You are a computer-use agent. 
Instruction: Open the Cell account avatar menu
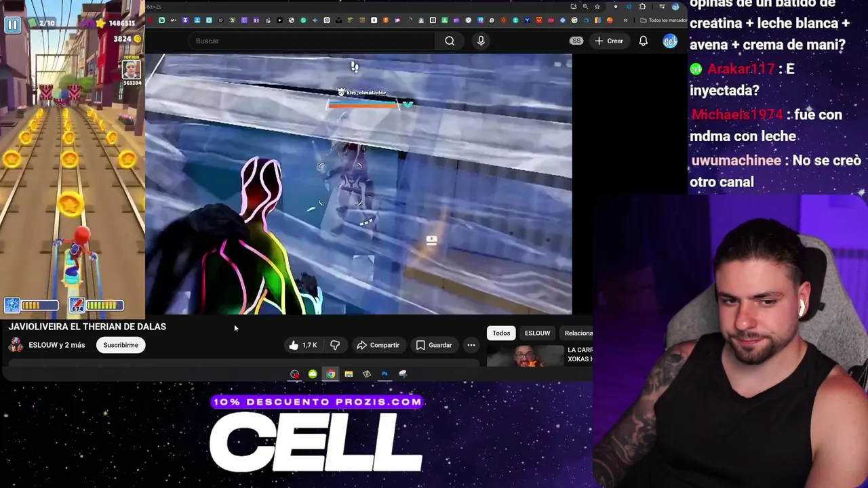click(670, 41)
